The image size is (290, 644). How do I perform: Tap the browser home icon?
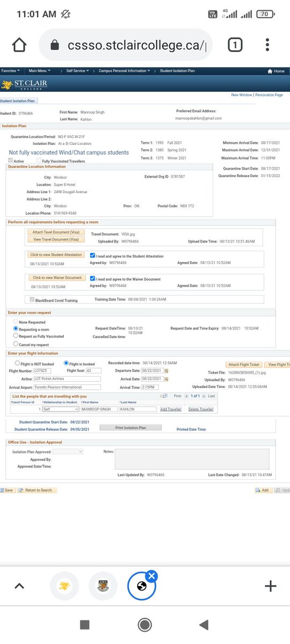19,45
